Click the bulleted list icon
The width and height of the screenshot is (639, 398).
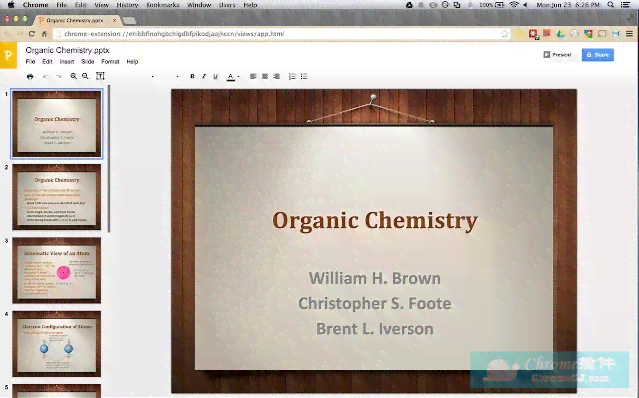(x=304, y=76)
